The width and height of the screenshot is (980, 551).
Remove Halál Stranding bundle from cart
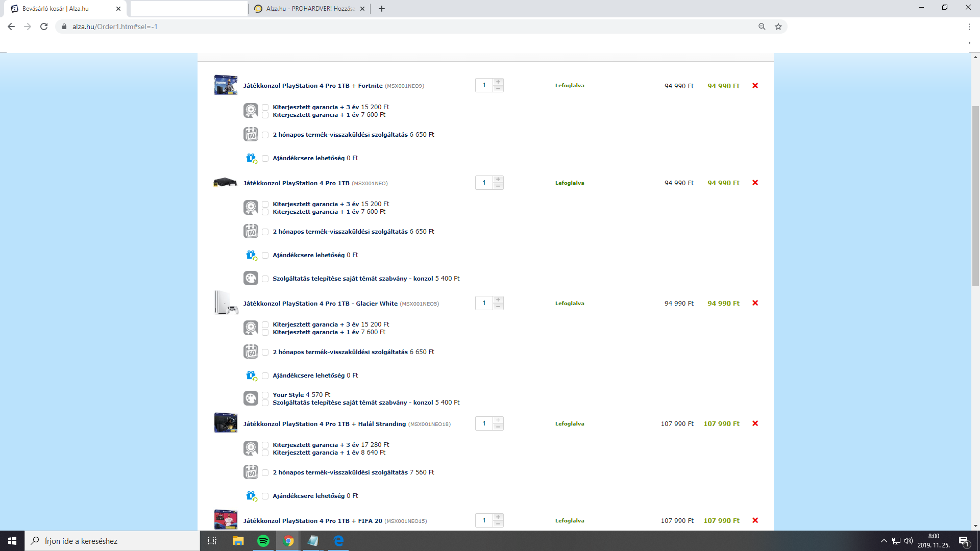pos(755,423)
